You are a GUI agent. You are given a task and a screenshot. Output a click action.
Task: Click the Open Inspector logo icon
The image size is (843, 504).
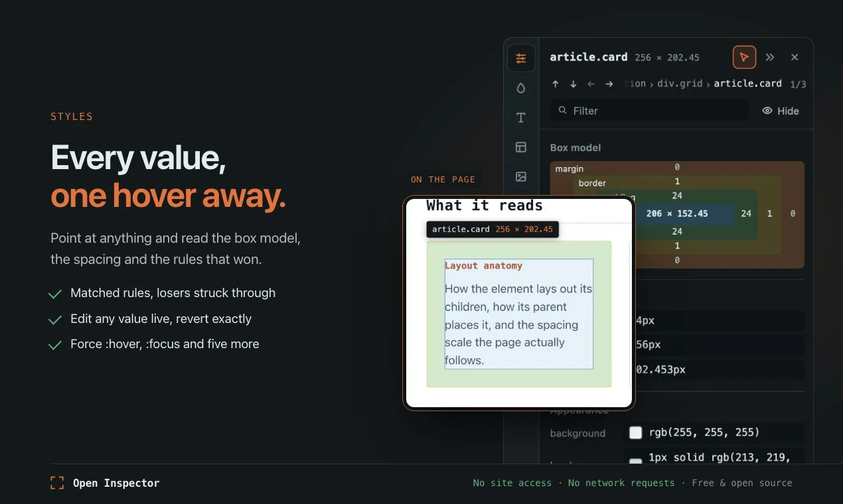pyautogui.click(x=57, y=483)
